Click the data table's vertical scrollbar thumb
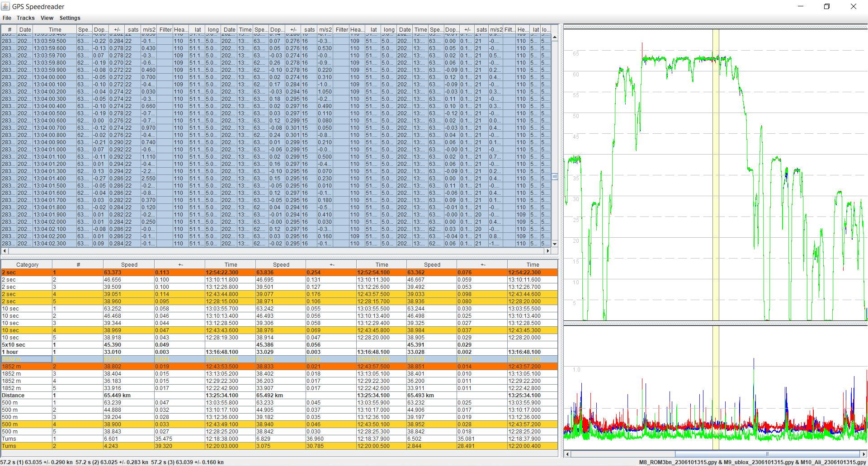868x466 pixels. 555,177
